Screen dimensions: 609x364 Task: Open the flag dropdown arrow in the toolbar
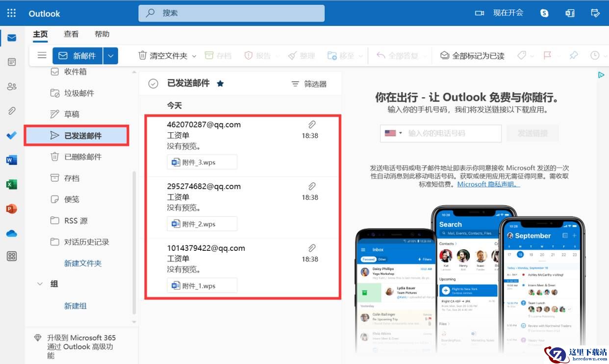(558, 56)
